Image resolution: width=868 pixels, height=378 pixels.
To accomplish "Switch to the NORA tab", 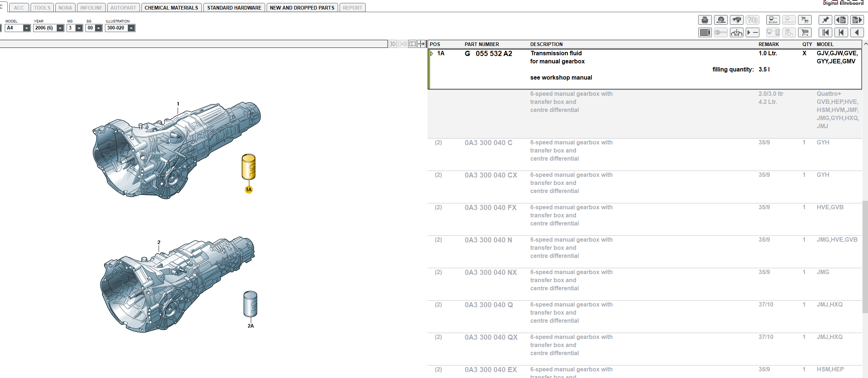I will tap(65, 8).
